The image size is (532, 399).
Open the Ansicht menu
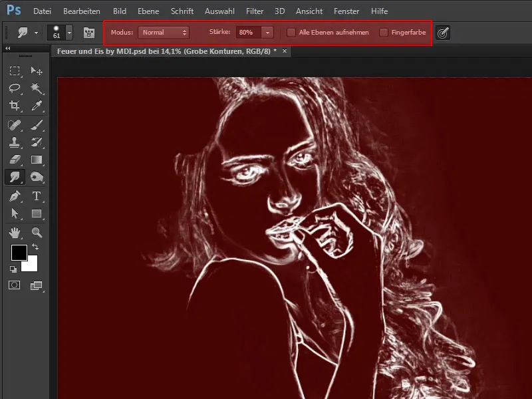(x=309, y=11)
